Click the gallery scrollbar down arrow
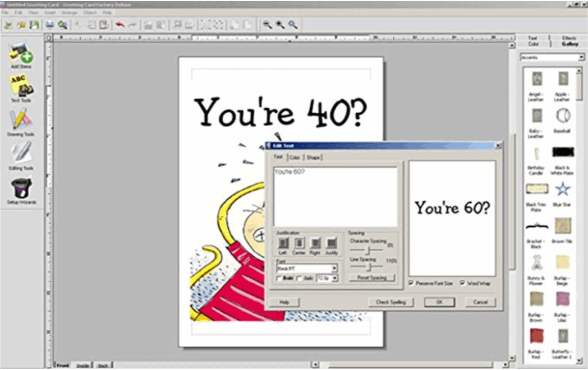Screen dimensions: 588x370 580,360
